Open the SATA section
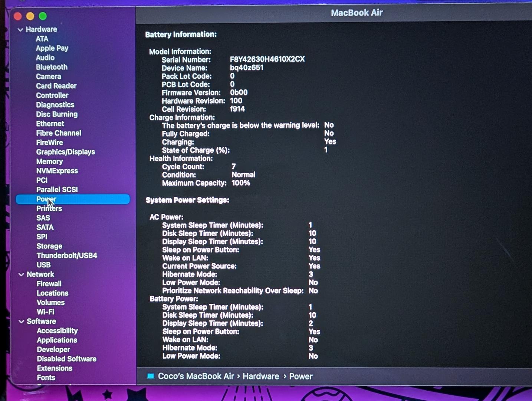 (x=45, y=228)
